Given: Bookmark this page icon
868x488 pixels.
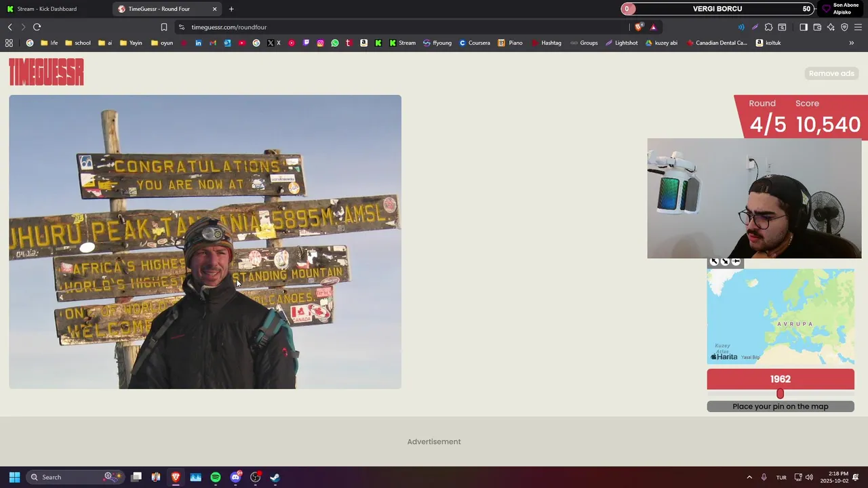Looking at the screenshot, I should click(x=163, y=27).
